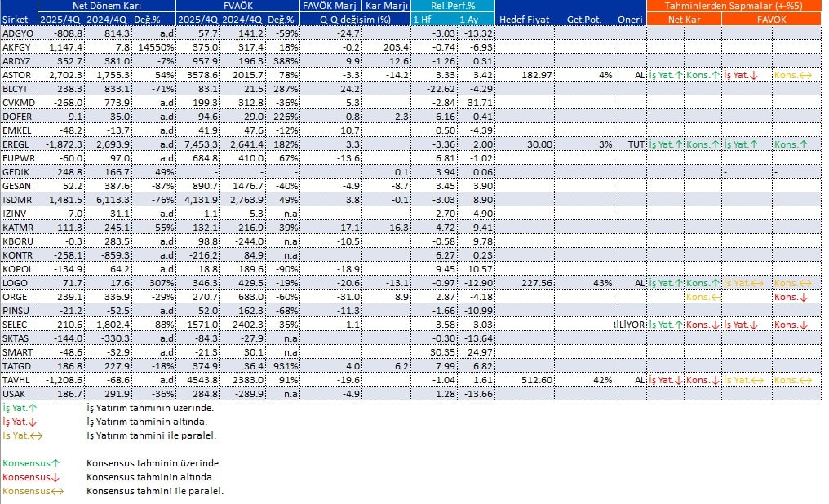Select the Rel.Perf.% header cell
The height and width of the screenshot is (504, 829).
coord(453,6)
